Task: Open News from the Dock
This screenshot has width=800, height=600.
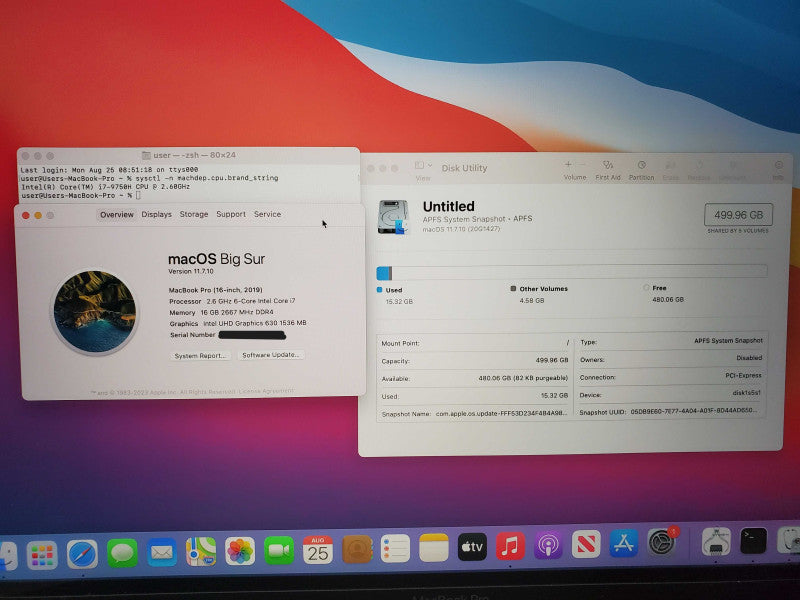Action: coord(586,544)
